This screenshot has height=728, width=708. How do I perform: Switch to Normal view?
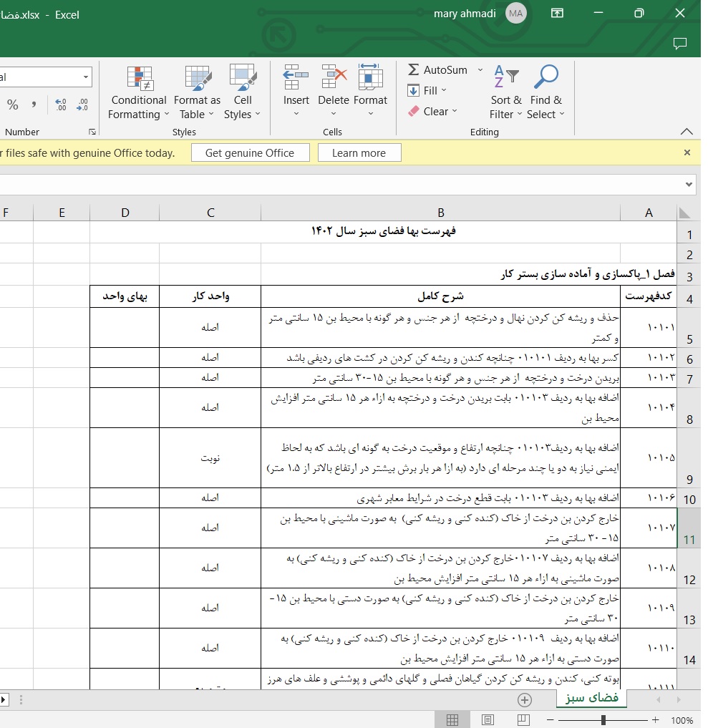click(x=452, y=719)
